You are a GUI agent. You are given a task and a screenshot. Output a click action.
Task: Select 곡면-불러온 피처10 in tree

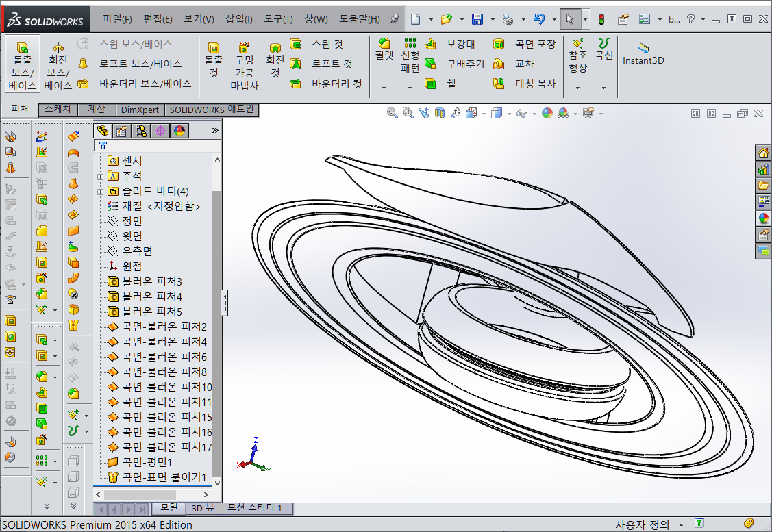coord(160,387)
